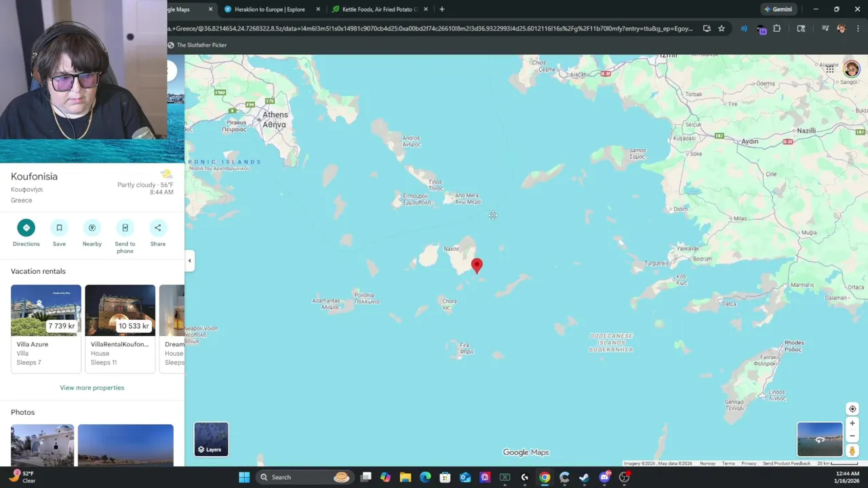Image resolution: width=868 pixels, height=488 pixels.
Task: Click the address bar URL
Action: click(x=431, y=28)
